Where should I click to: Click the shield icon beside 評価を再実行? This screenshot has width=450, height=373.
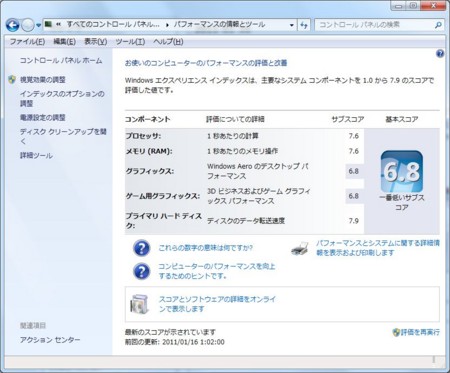pyautogui.click(x=396, y=332)
